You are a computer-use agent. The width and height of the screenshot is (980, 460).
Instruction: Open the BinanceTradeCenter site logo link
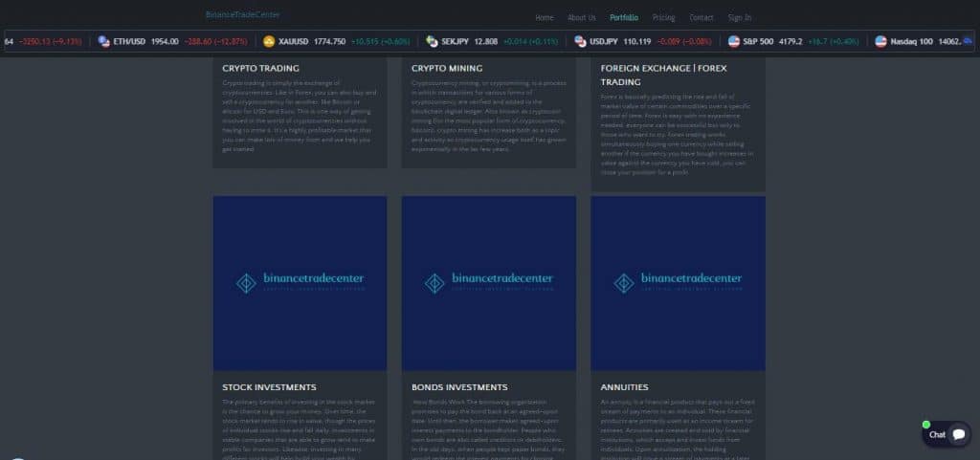point(242,14)
